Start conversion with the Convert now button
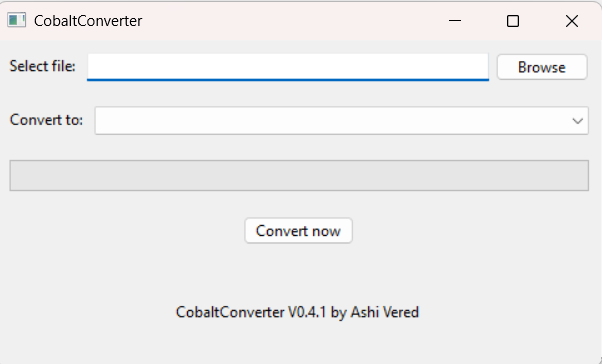602x364 pixels. click(298, 231)
